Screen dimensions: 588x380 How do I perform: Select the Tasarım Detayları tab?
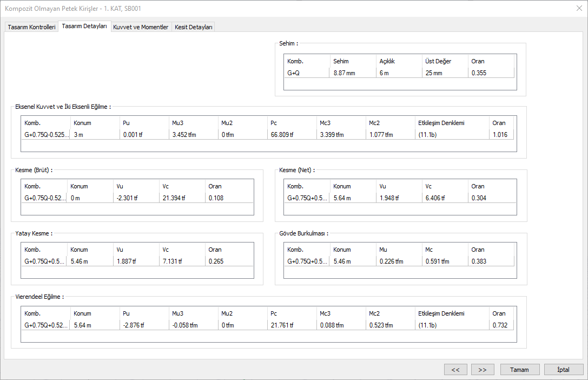pos(84,27)
